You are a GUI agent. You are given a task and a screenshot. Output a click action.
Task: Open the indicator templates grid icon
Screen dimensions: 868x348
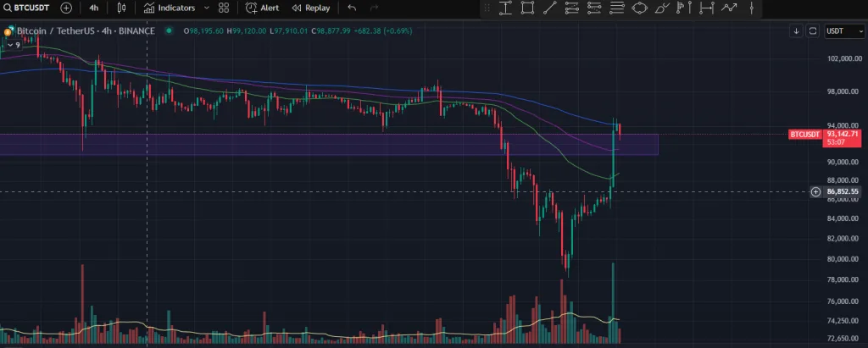(224, 8)
